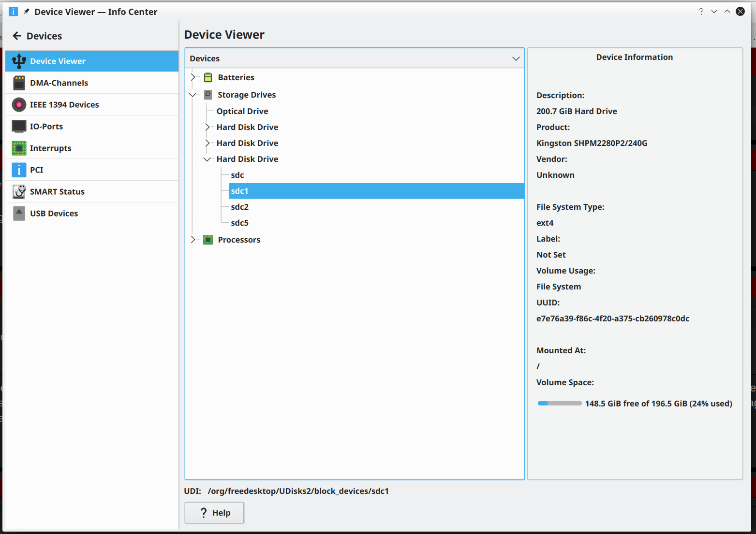Viewport: 756px width, 534px height.
Task: Click the Help button
Action: (214, 513)
